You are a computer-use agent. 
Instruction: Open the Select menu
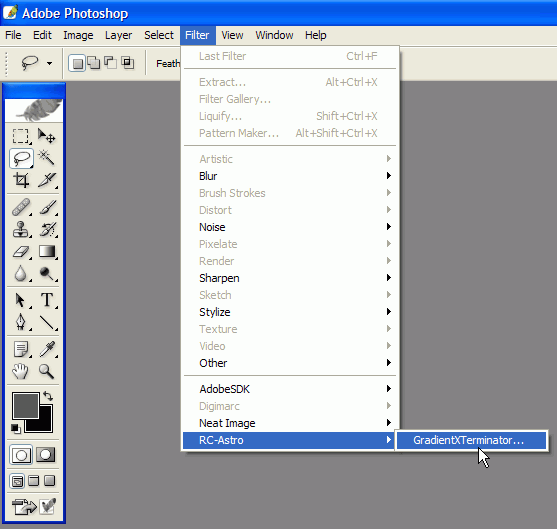159,35
